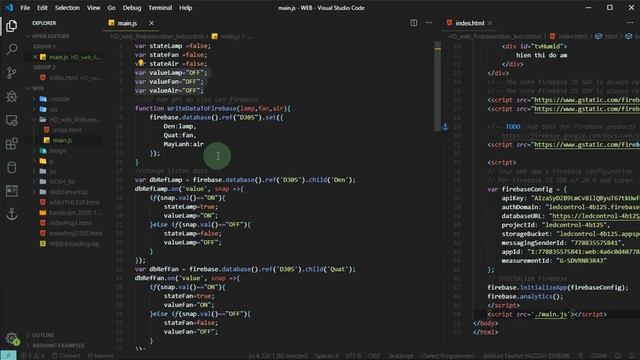The height and width of the screenshot is (360, 640).
Task: Open the Debug menu
Action: pyautogui.click(x=132, y=8)
